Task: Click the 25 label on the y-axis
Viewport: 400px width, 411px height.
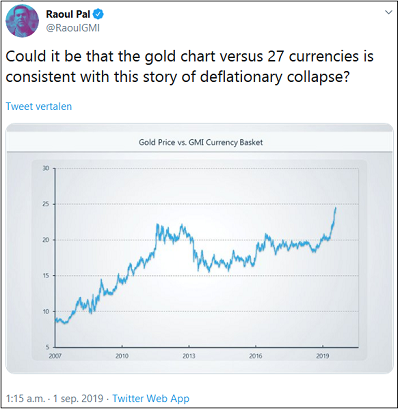Action: point(46,204)
